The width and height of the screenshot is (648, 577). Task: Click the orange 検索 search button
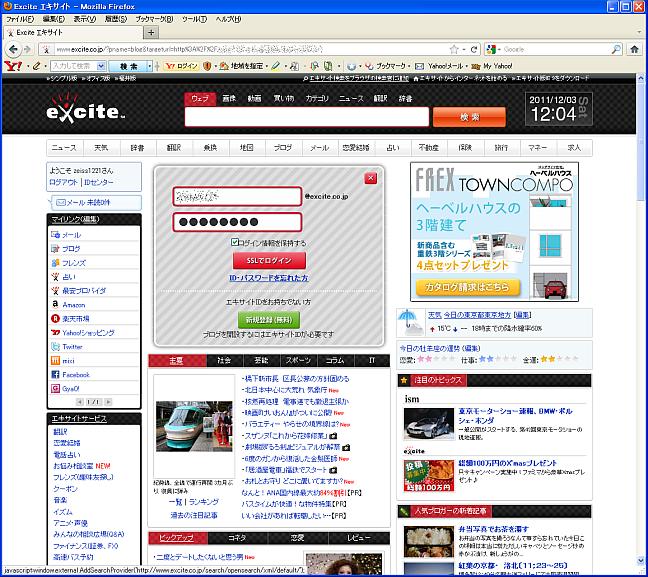469,117
